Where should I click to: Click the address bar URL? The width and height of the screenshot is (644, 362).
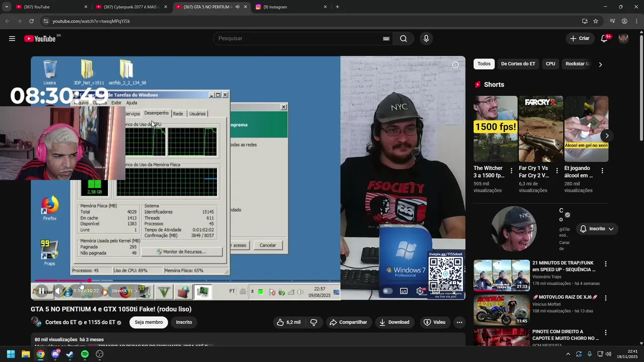[x=91, y=21]
